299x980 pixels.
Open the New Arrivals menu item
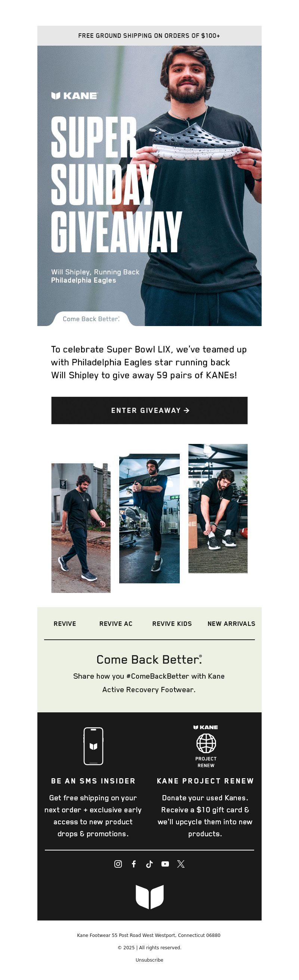231,624
